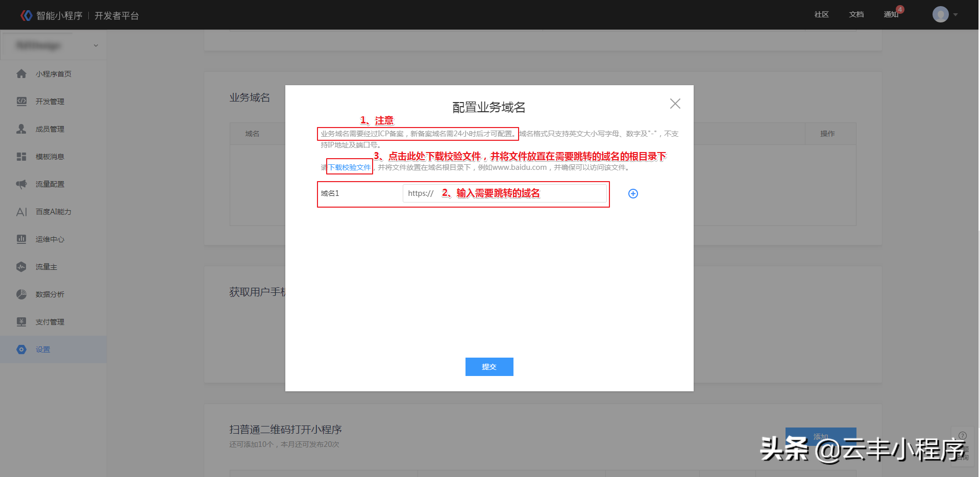Screen dimensions: 980x477
Task: Go to 社区 in the top menu
Action: 821,14
